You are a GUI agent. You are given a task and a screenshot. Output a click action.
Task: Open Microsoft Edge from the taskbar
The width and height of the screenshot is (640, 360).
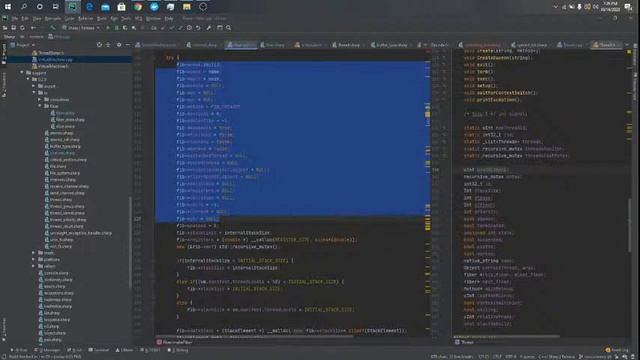pyautogui.click(x=89, y=7)
